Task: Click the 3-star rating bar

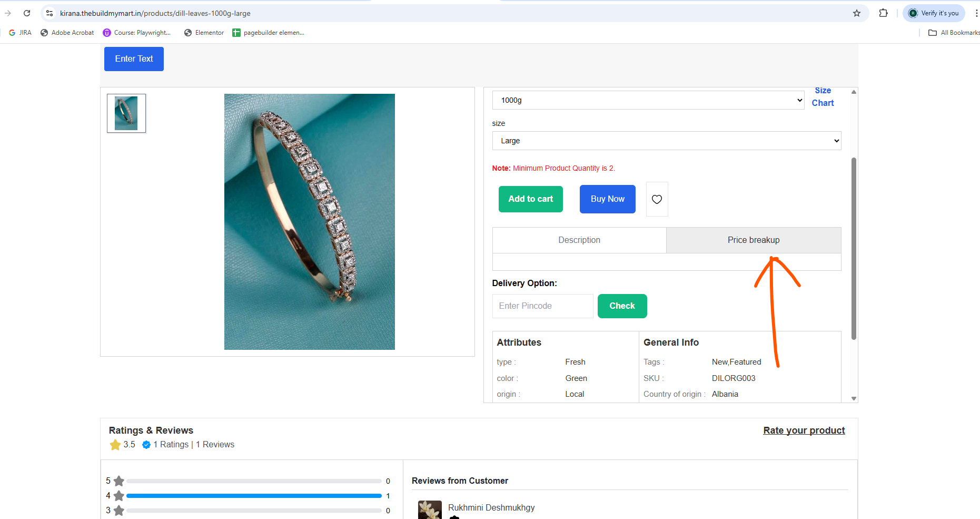Action: click(254, 511)
